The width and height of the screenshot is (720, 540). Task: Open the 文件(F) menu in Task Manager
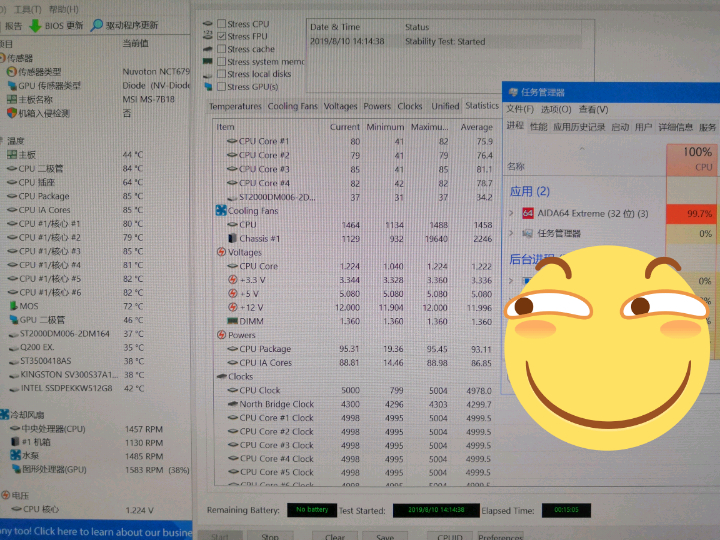coord(520,109)
